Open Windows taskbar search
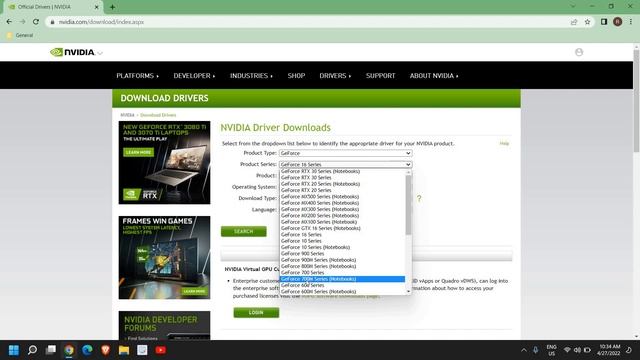The height and width of the screenshot is (360, 640). [32, 350]
